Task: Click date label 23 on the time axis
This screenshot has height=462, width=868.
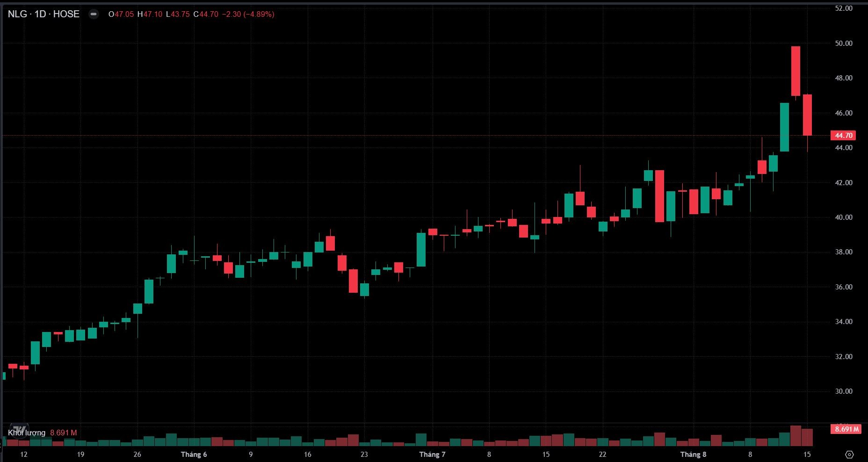Action: pos(364,455)
